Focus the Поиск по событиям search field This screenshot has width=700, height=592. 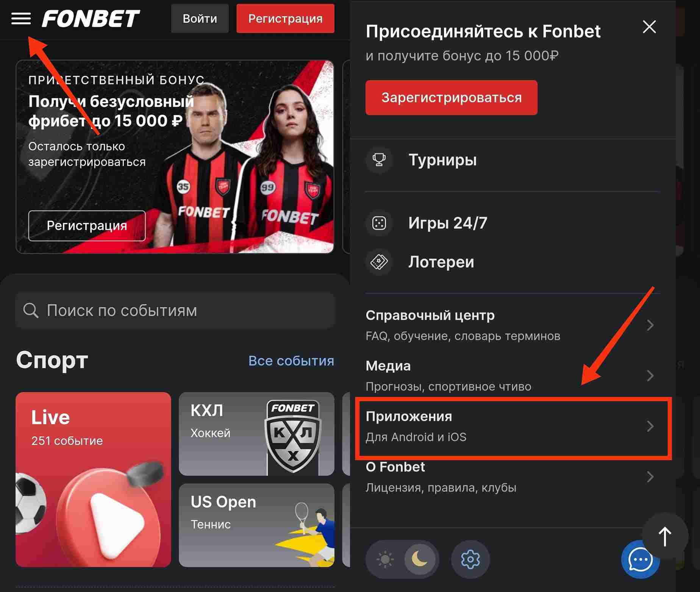pos(175,310)
